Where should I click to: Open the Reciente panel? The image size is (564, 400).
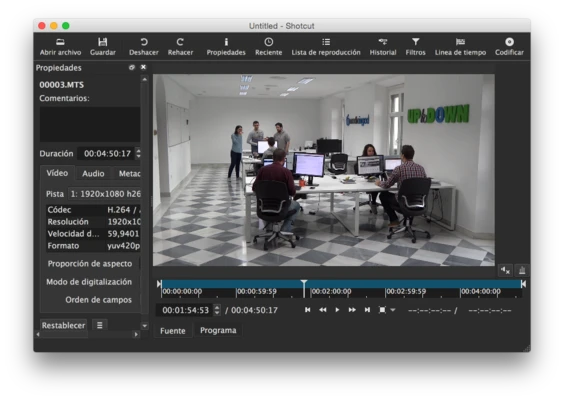coord(268,47)
